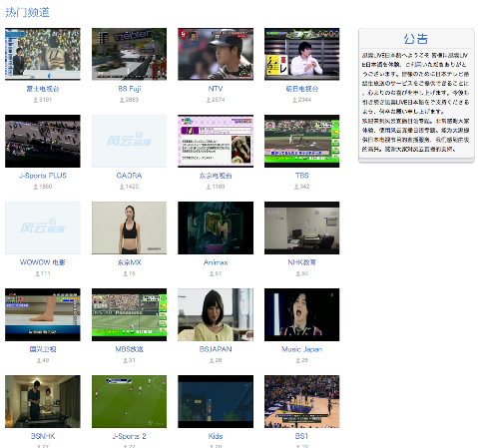This screenshot has width=478, height=448.
Task: Click the J-Sports PLUS title link
Action: [x=43, y=176]
